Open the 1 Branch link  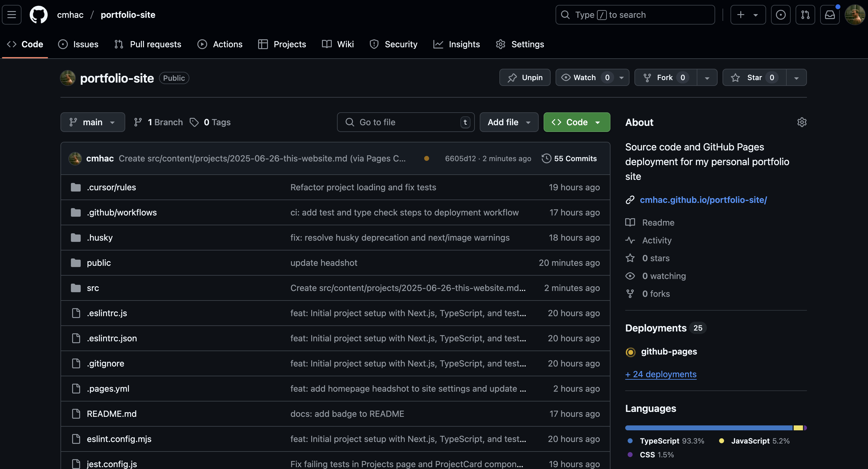[x=158, y=122]
